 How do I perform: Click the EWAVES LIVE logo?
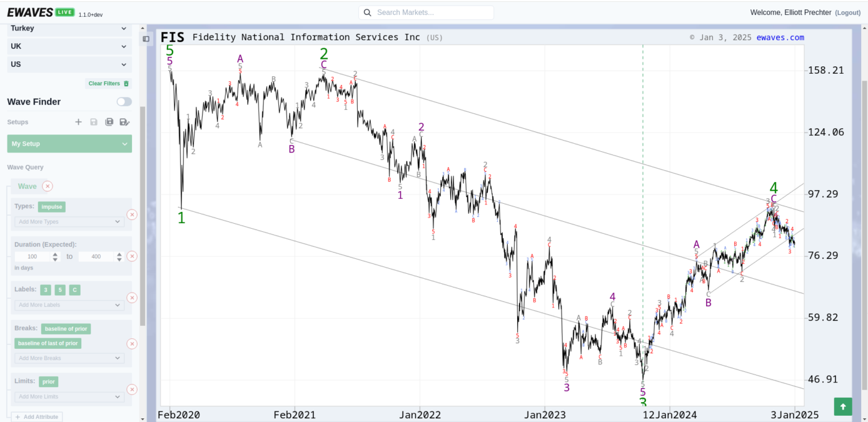(x=41, y=12)
